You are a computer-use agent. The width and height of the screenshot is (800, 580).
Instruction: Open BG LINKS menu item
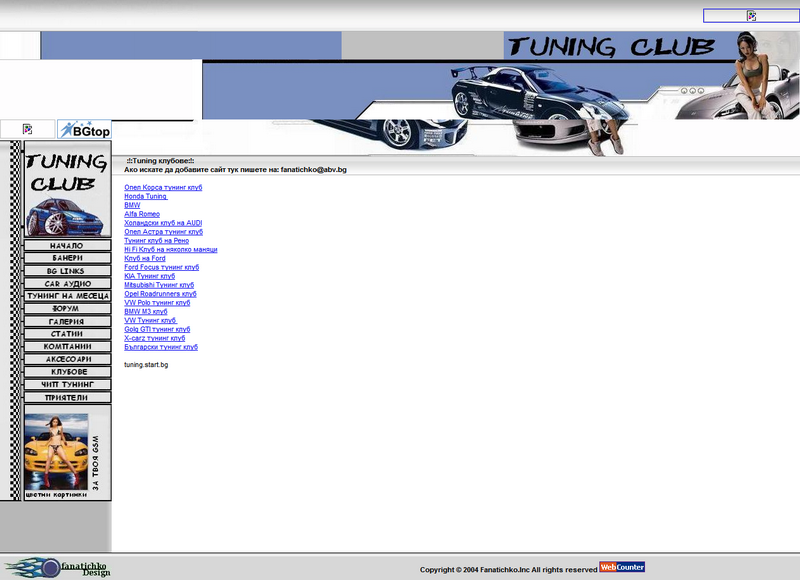coord(67,271)
